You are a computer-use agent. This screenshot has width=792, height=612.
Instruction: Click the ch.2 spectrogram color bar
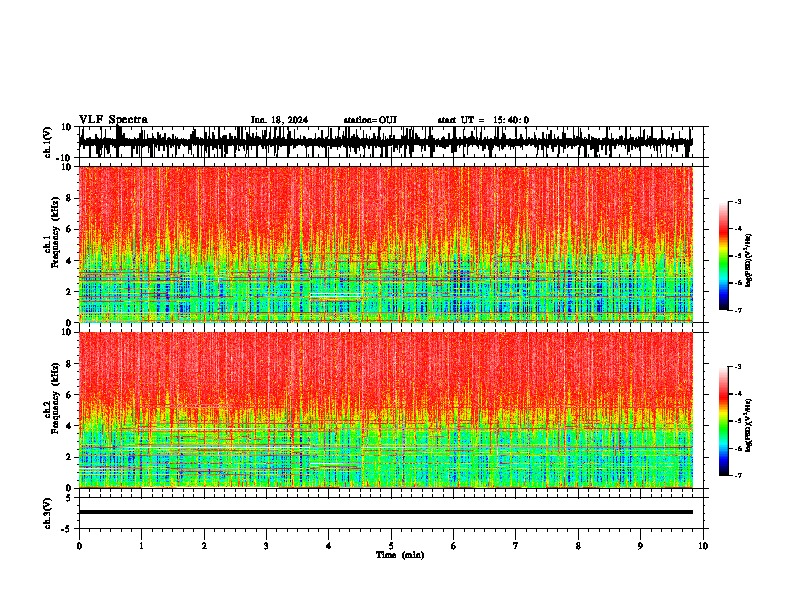click(723, 421)
